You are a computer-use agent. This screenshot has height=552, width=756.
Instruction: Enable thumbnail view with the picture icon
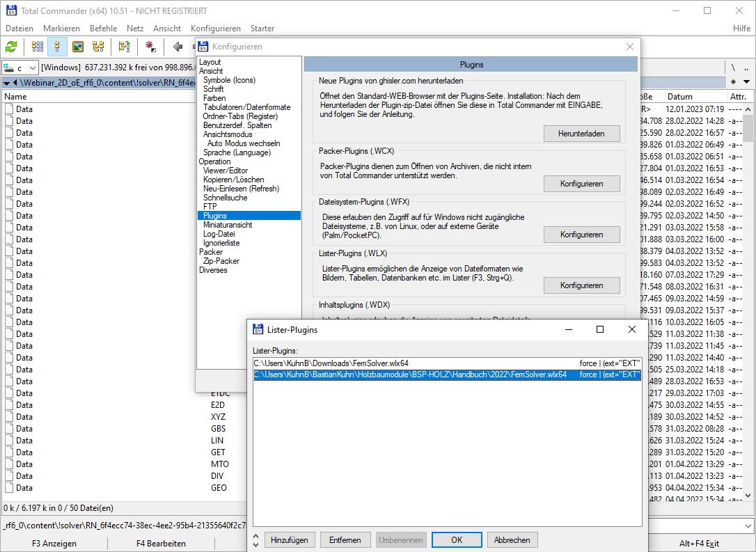[x=79, y=47]
